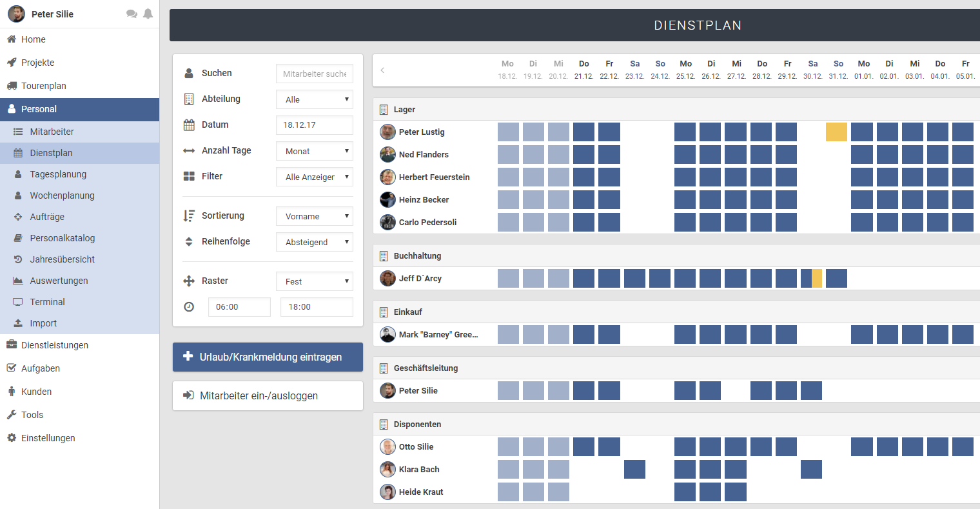Open the chat messages icon

pos(132,14)
